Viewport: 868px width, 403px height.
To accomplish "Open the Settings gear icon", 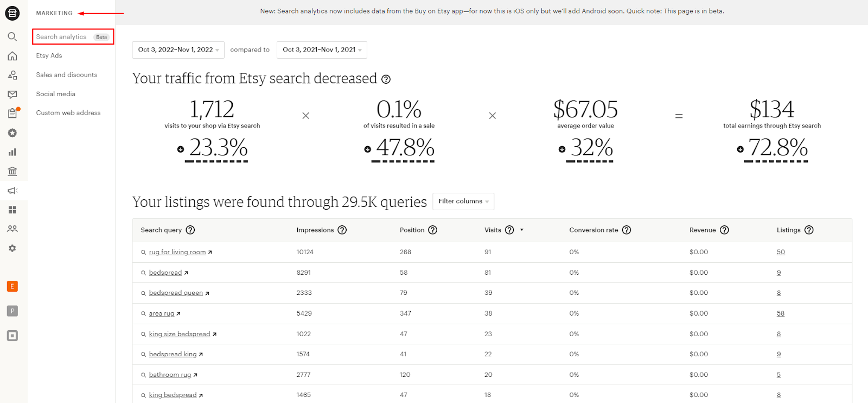I will click(x=12, y=248).
